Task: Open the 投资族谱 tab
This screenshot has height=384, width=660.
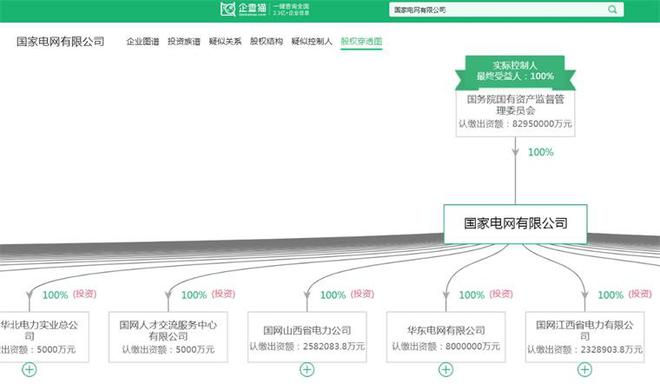Action: coord(184,41)
